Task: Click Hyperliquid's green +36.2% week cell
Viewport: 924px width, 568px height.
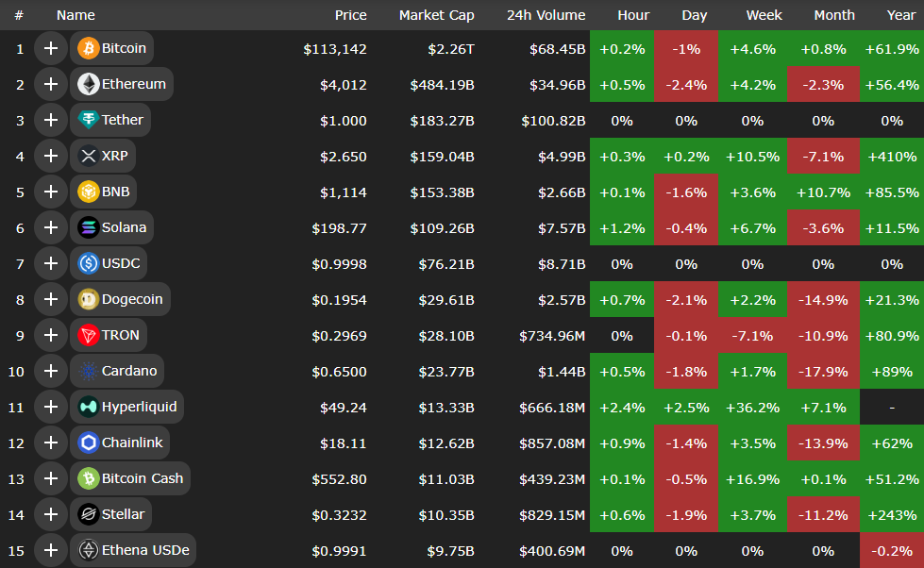Action: pyautogui.click(x=752, y=407)
